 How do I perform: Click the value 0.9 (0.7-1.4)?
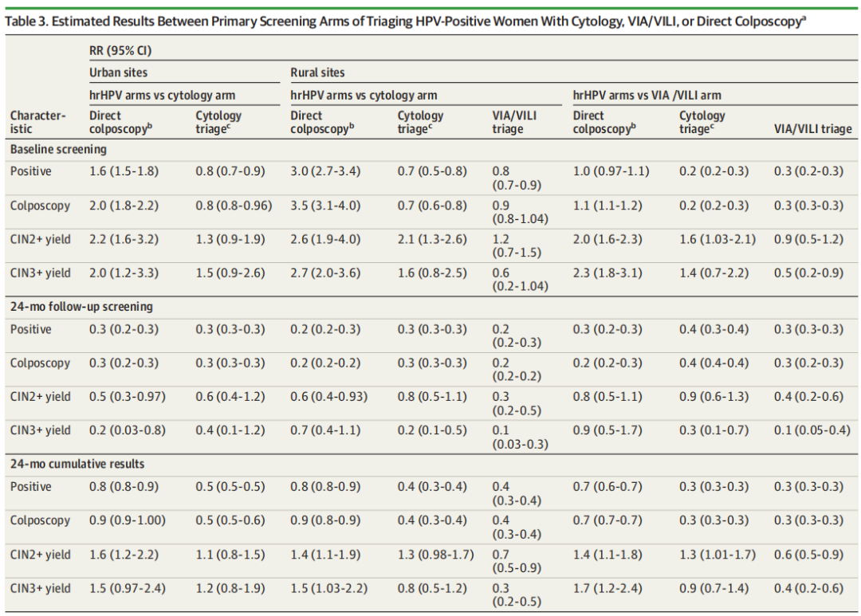click(x=714, y=589)
